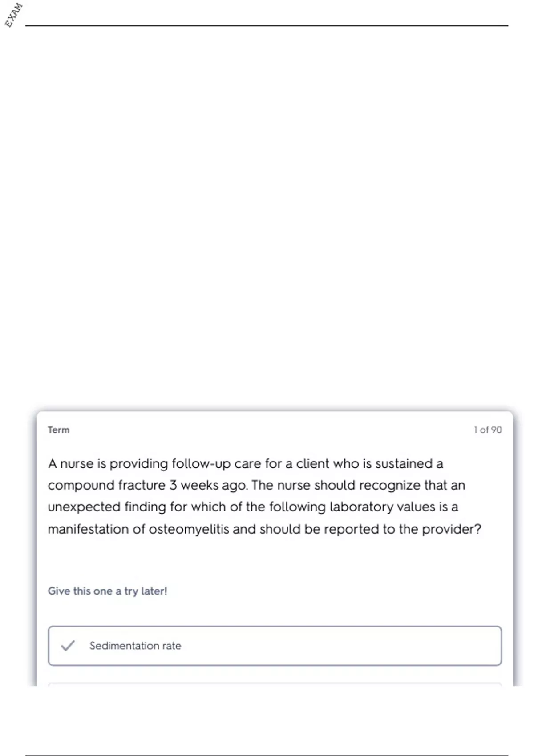The width and height of the screenshot is (534, 756).
Task: Click the partially visible option below Sedimentation rate
Action: point(275,684)
